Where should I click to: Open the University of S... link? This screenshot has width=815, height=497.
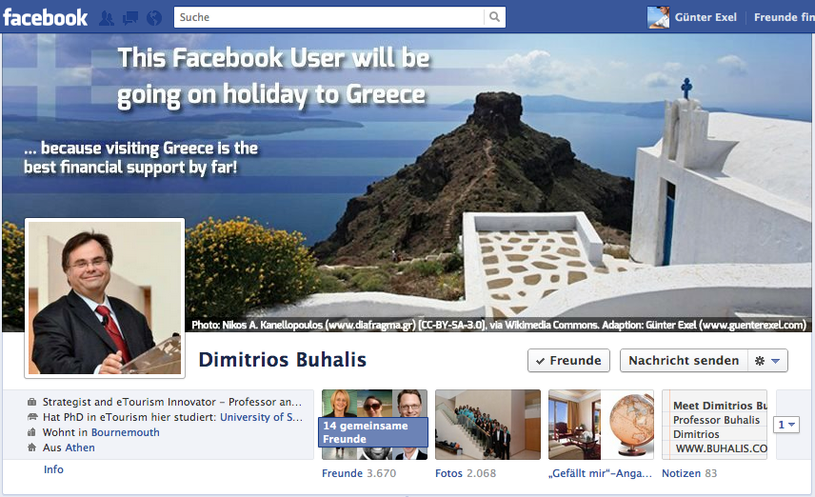(261, 417)
